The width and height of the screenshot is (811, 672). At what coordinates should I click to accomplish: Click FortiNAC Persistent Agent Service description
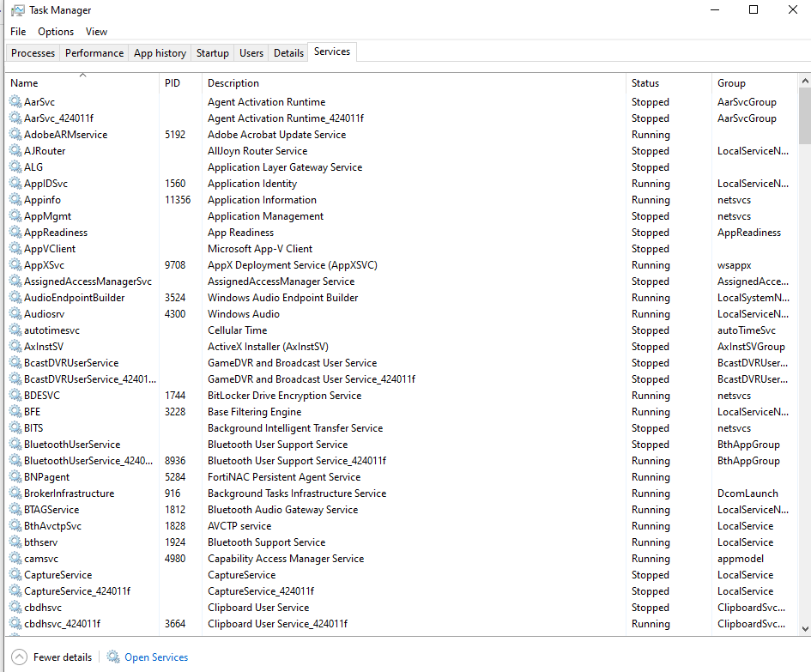pyautogui.click(x=284, y=476)
